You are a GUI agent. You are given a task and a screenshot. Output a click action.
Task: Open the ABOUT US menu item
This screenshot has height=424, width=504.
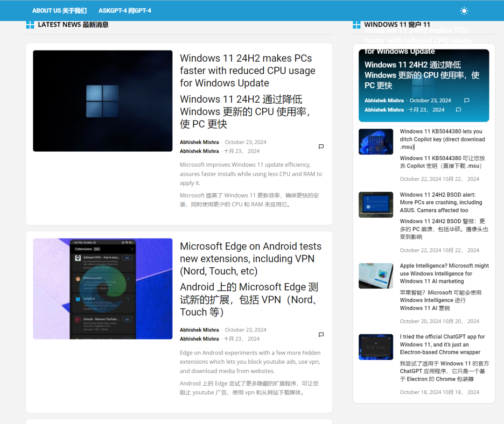(x=59, y=11)
